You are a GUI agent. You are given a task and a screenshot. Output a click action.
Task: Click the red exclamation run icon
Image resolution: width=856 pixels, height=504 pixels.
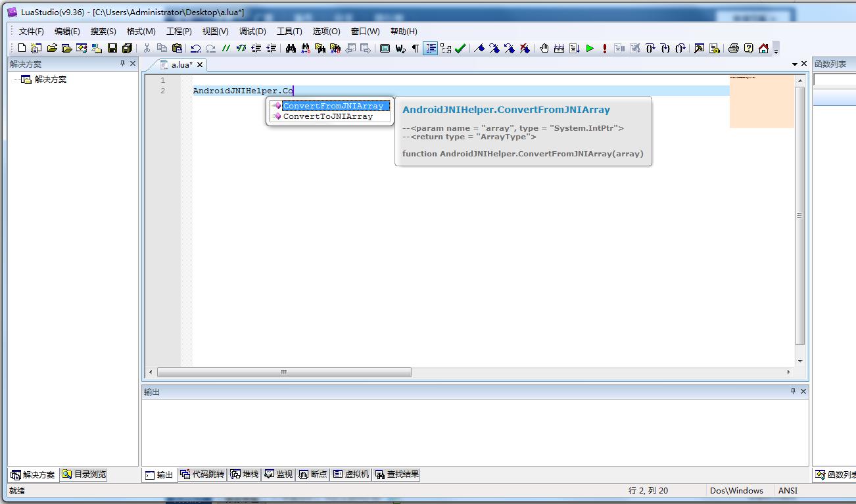tap(604, 48)
